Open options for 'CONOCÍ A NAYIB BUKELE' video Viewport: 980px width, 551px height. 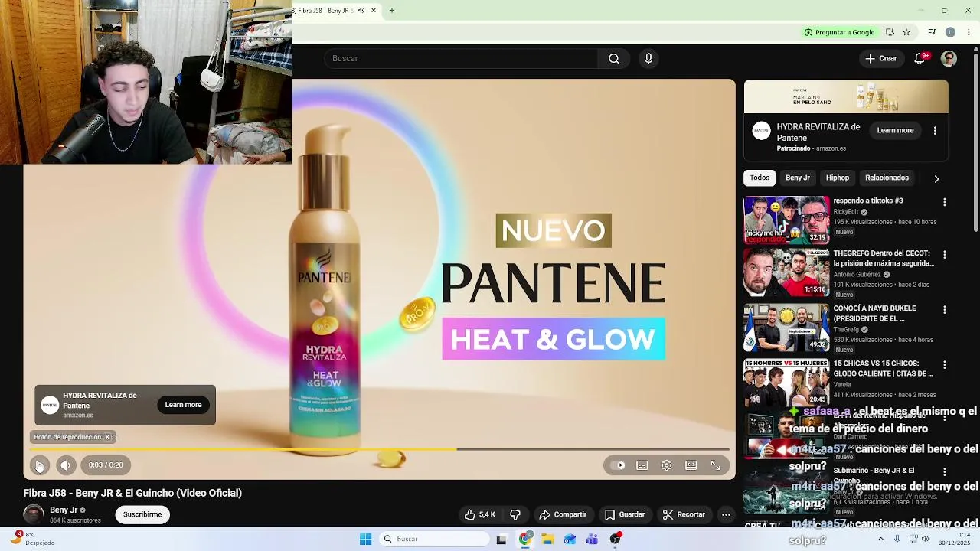click(945, 310)
